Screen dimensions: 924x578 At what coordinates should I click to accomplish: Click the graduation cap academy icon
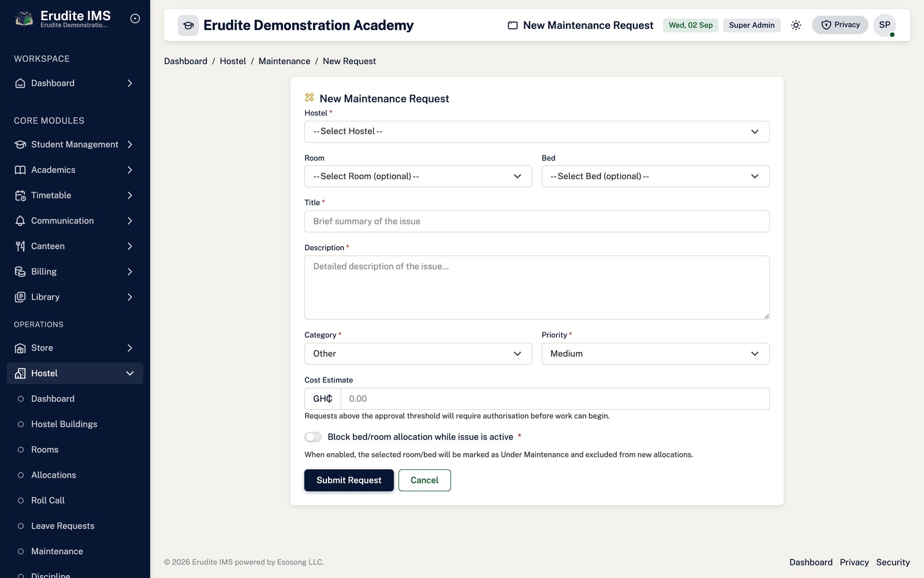(188, 25)
